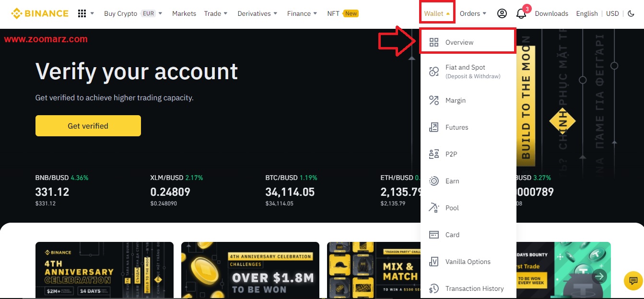The height and width of the screenshot is (299, 644).
Task: Click the Binance logo
Action: (40, 13)
